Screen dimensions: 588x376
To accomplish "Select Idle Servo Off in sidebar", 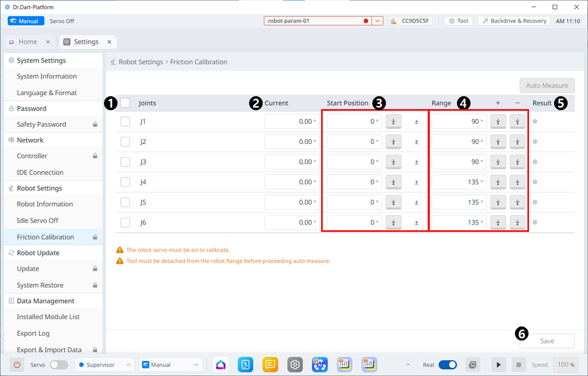I will (x=38, y=220).
